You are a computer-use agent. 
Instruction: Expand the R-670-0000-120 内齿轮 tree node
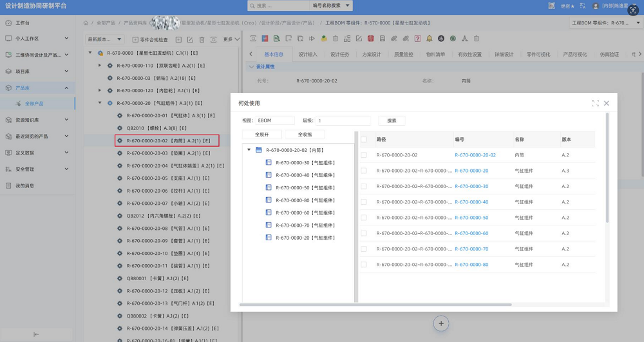coord(100,90)
